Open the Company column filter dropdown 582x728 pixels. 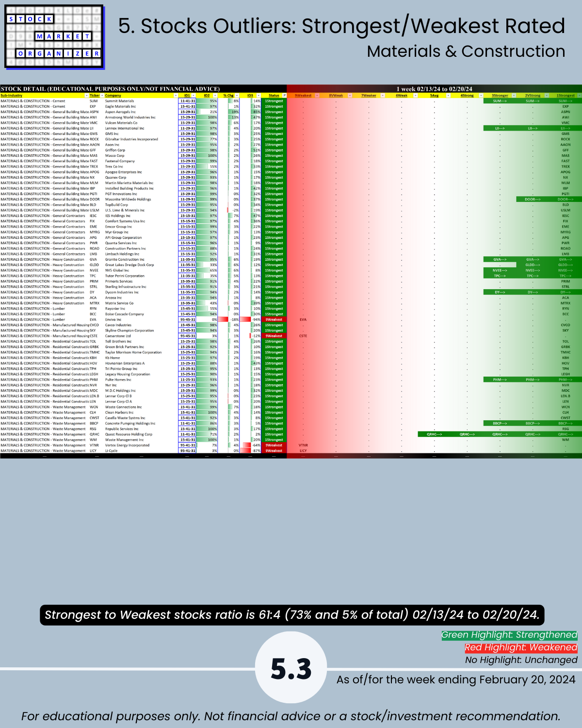pos(176,96)
